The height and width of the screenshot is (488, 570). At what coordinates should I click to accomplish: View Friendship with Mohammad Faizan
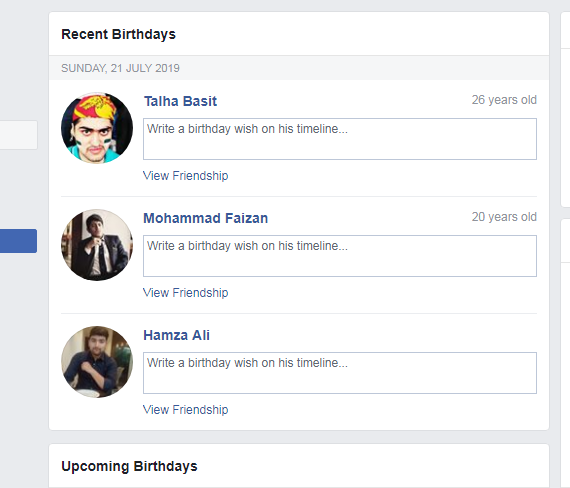coord(185,293)
